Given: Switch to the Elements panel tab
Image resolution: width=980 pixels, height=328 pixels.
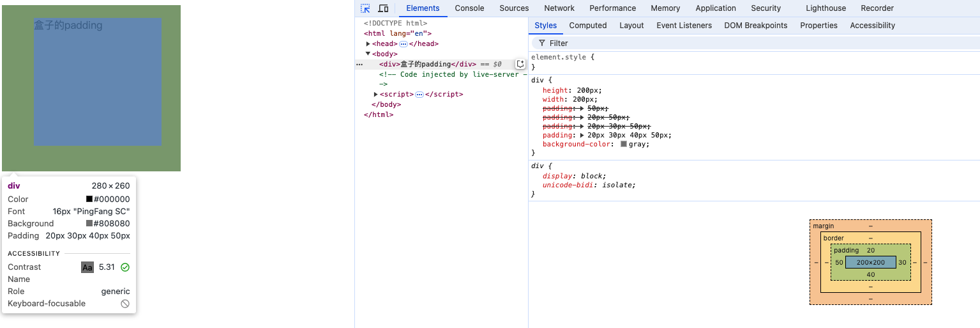Looking at the screenshot, I should click(x=423, y=8).
